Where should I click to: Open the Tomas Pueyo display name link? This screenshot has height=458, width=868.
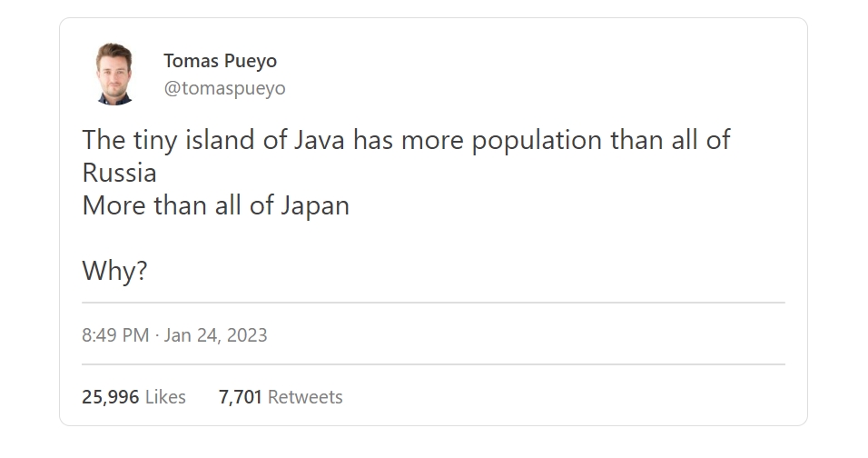[x=220, y=61]
